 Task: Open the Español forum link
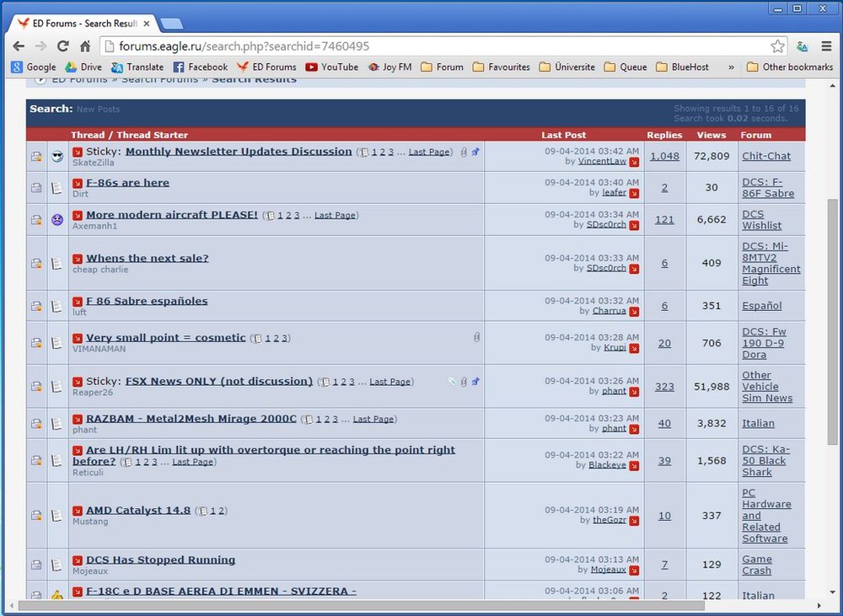(762, 305)
